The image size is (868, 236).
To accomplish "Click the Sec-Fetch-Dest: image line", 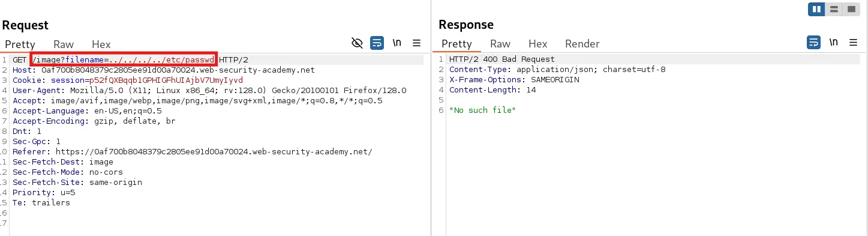I will click(x=63, y=162).
